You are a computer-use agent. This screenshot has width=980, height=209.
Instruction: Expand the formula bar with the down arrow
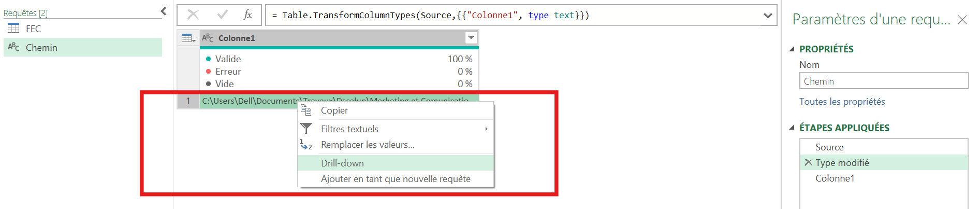(x=768, y=16)
